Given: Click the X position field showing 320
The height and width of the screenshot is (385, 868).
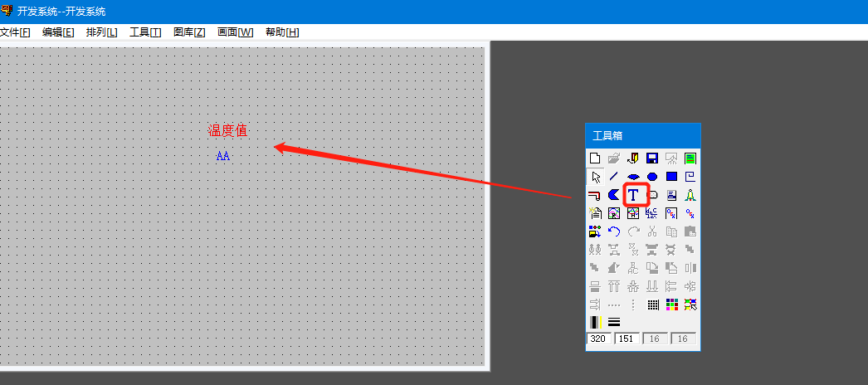Looking at the screenshot, I should point(599,339).
